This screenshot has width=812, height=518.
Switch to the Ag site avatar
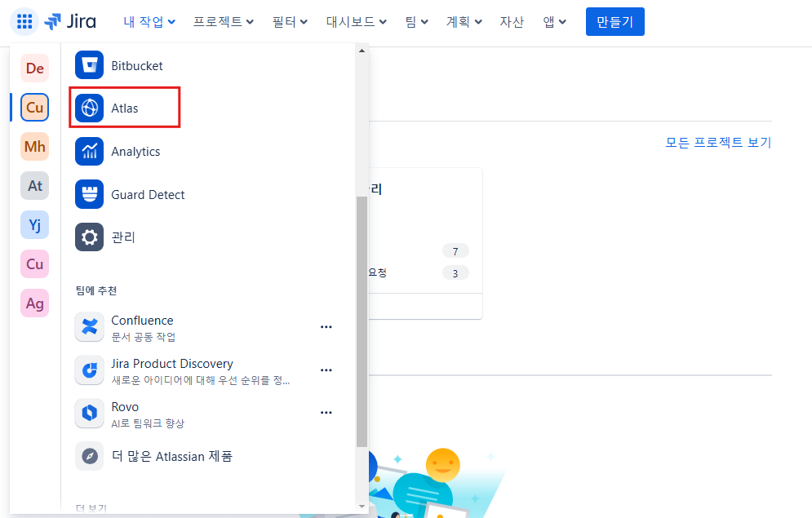coord(35,303)
